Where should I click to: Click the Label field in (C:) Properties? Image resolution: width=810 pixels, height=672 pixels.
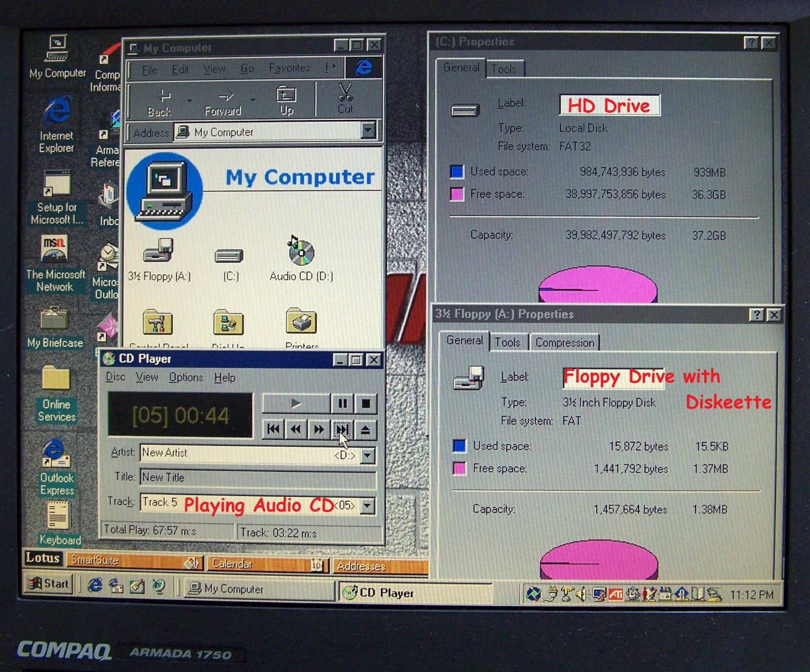click(x=610, y=105)
